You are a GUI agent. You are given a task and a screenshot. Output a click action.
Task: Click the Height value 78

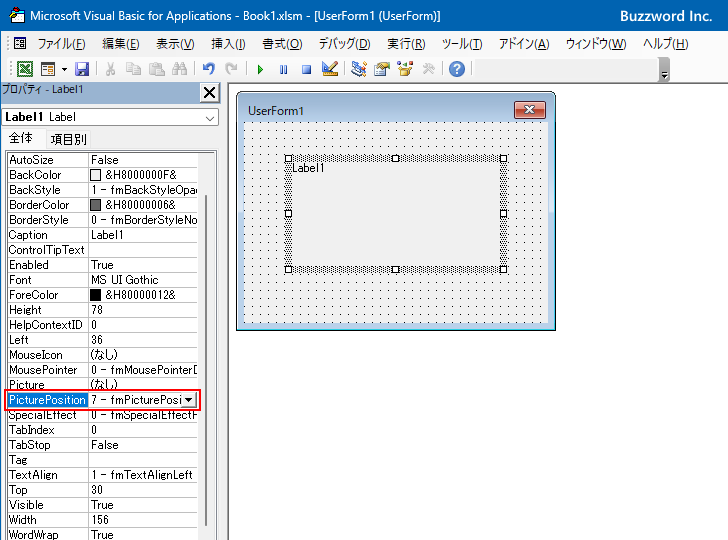[143, 310]
